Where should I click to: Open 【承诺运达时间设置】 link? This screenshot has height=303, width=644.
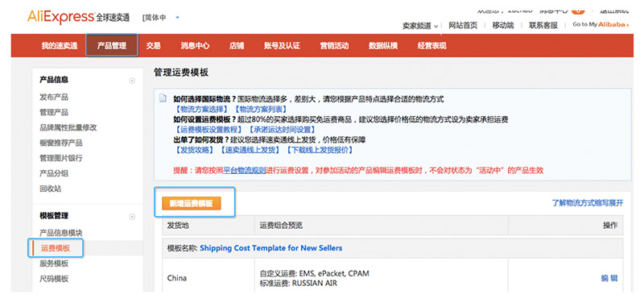pyautogui.click(x=283, y=130)
